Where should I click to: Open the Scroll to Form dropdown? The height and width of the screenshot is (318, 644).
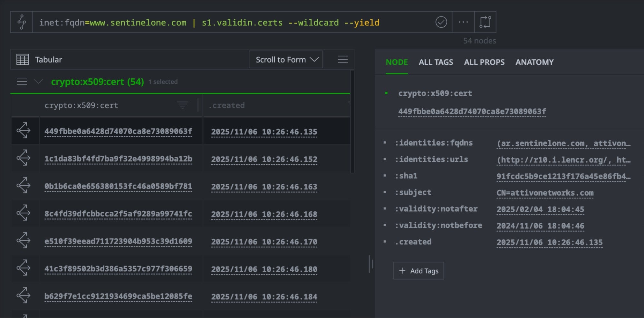[x=286, y=60]
